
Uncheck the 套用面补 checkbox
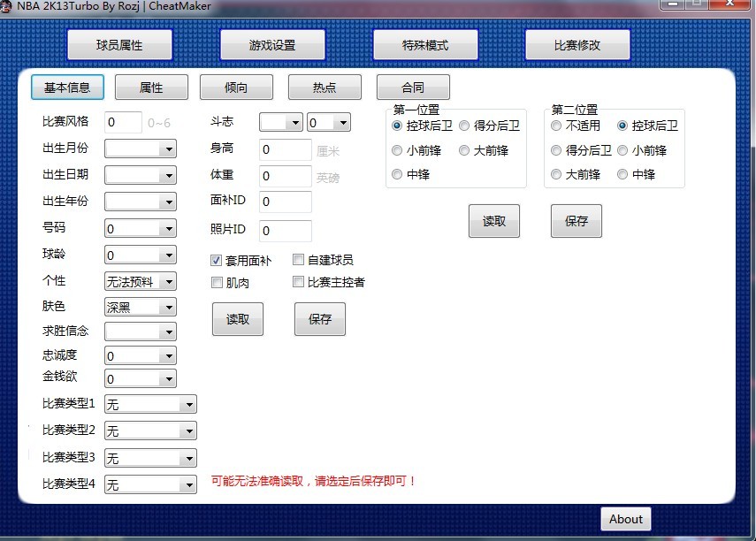[x=217, y=261]
